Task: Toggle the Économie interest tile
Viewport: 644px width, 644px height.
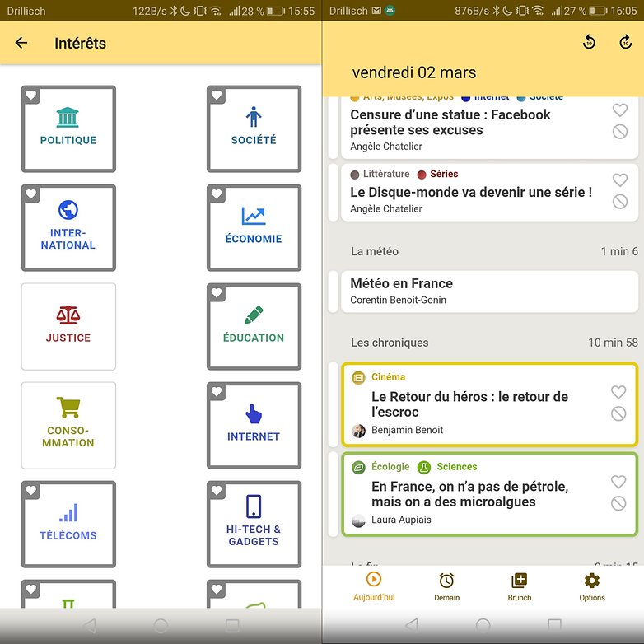Action: pos(254,227)
